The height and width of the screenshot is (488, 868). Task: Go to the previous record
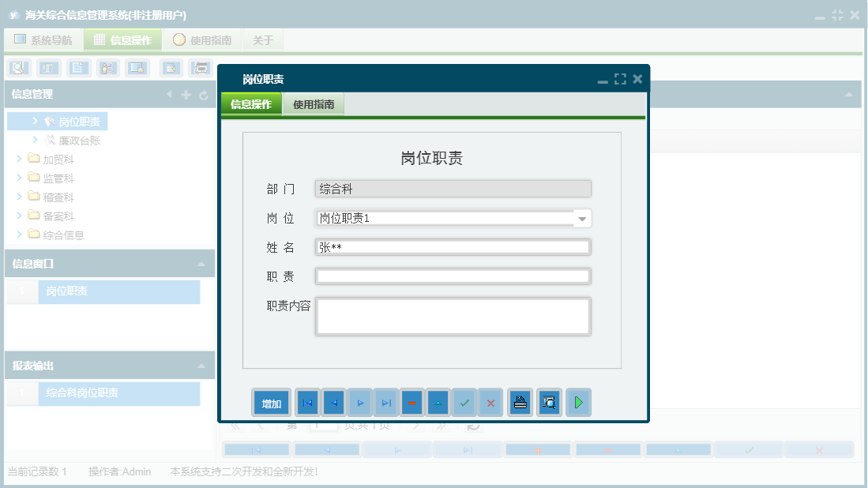(x=333, y=402)
